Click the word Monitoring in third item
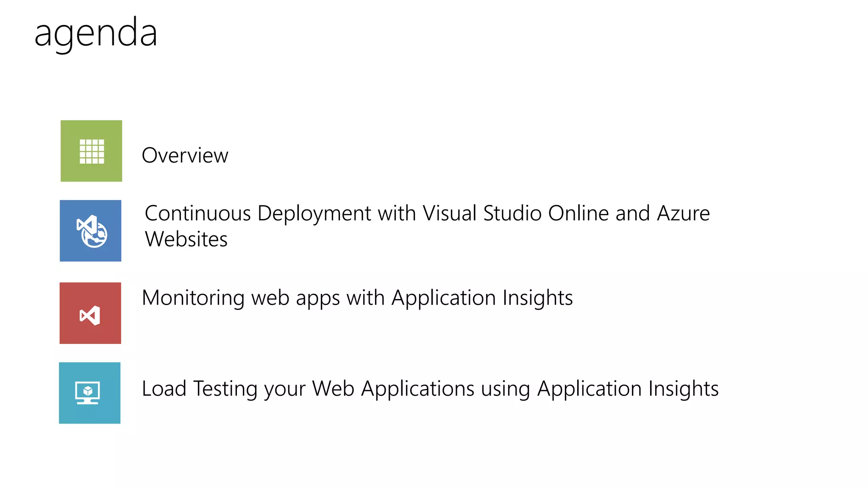The width and height of the screenshot is (868, 488). pos(193,298)
